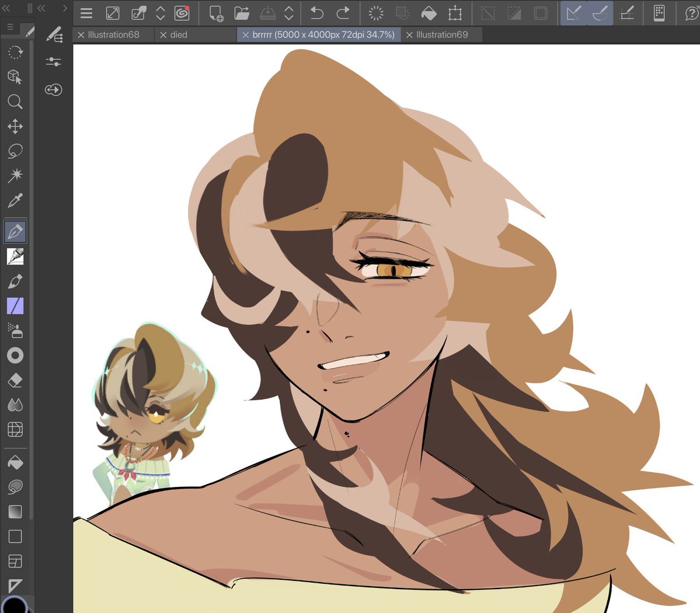Close the Illustration68 tab
Image resolution: width=700 pixels, height=613 pixels.
point(81,35)
